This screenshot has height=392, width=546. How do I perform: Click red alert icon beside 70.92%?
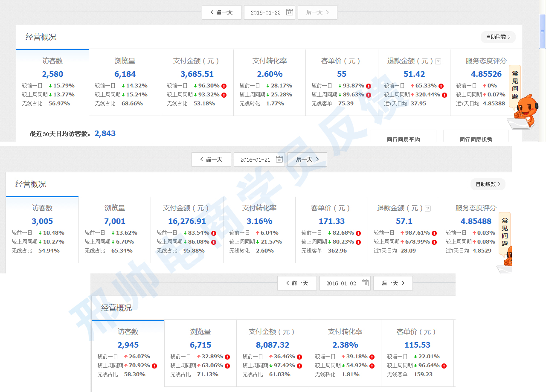pyautogui.click(x=154, y=366)
